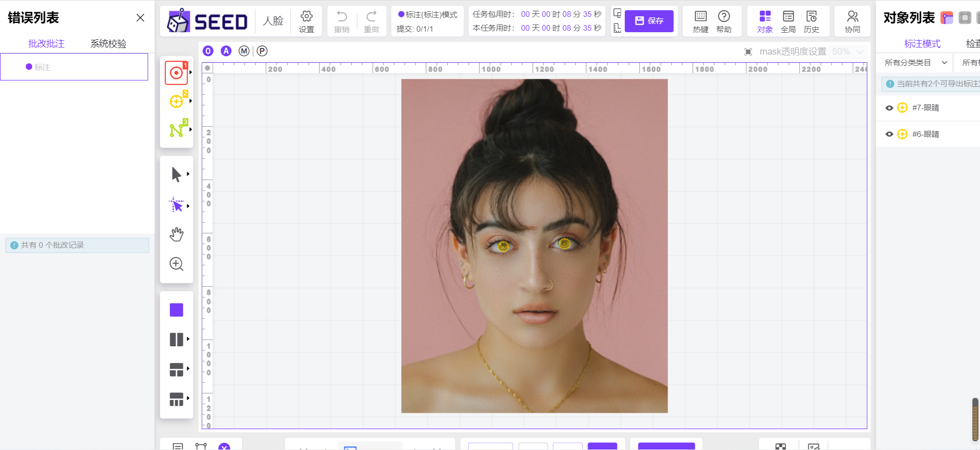Switch to the 系统校验 tab
The image size is (980, 450).
click(x=108, y=43)
